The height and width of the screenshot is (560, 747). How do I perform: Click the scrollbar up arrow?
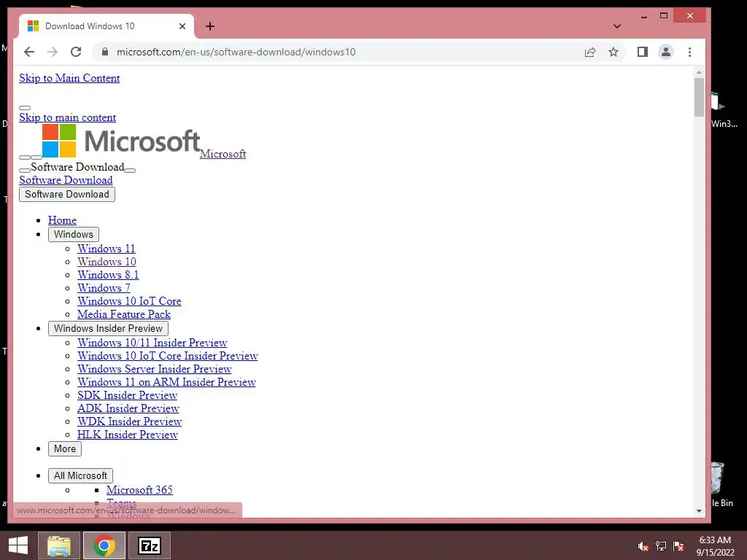click(x=699, y=72)
